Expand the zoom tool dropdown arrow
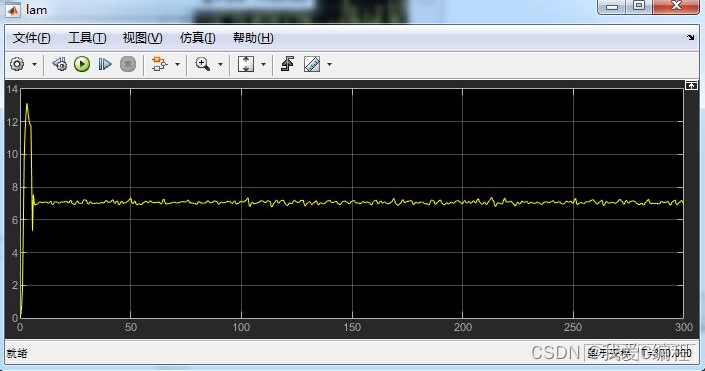The image size is (705, 371). (220, 65)
